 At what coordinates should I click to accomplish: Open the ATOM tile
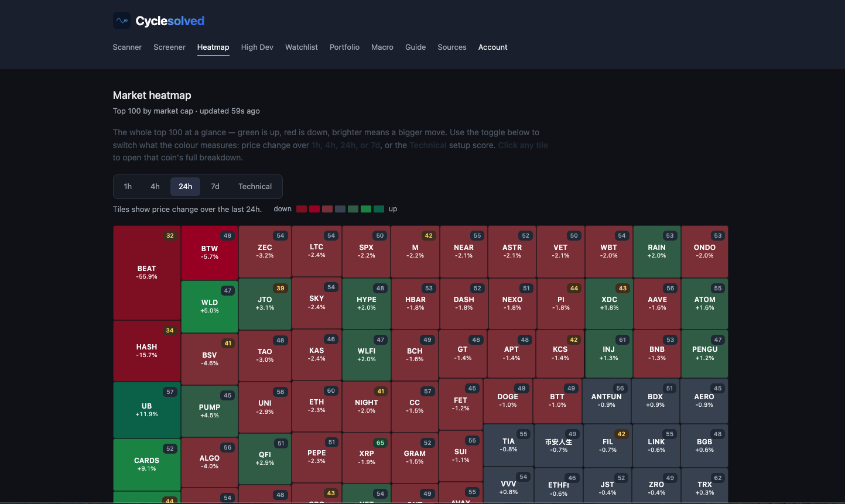(705, 304)
